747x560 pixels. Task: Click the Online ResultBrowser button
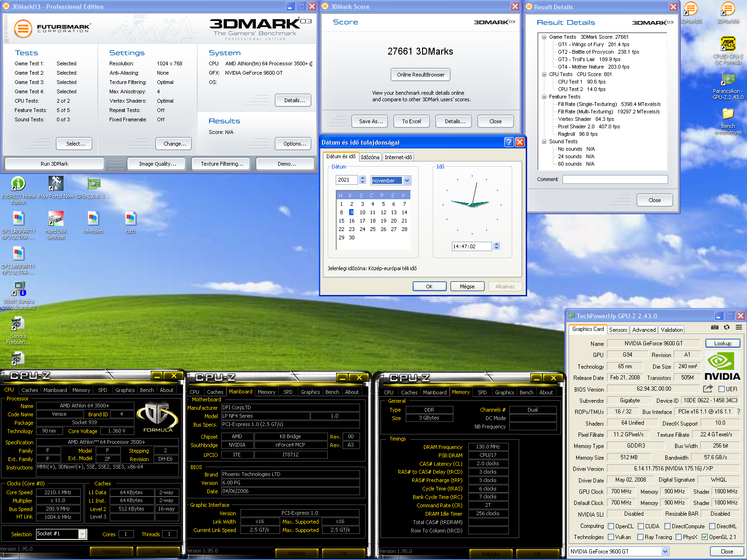pyautogui.click(x=421, y=75)
